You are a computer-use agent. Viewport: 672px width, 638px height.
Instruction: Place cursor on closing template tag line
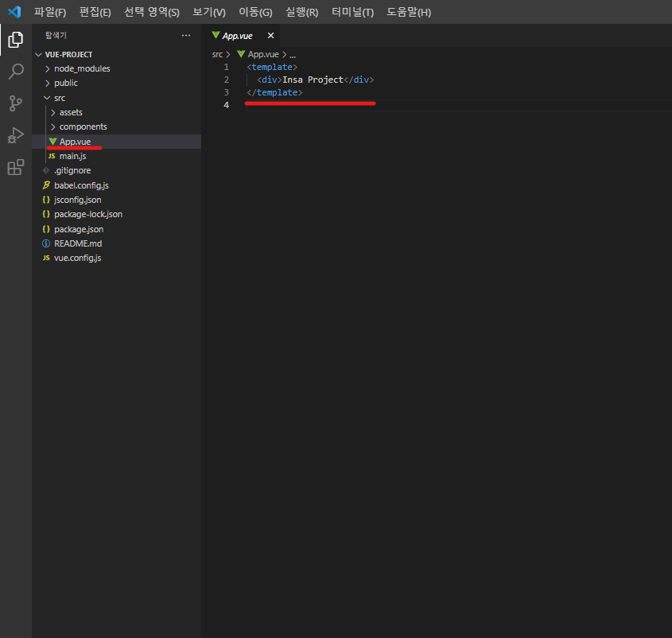point(274,92)
